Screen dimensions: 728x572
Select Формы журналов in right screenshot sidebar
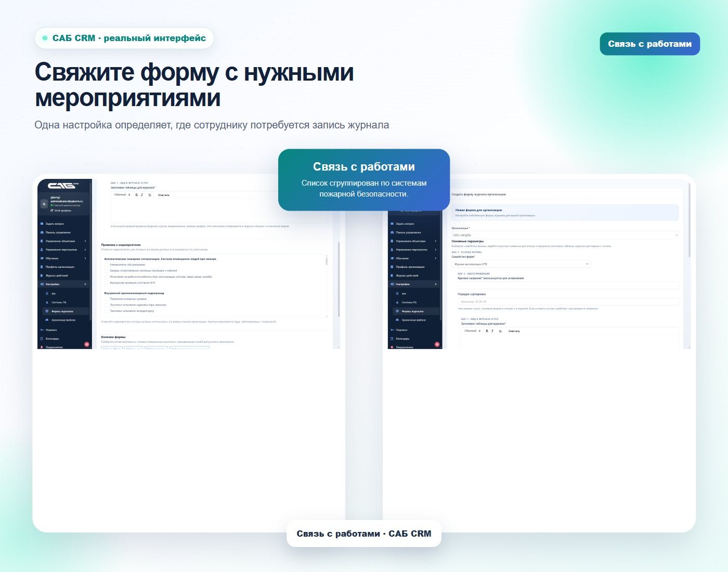[x=417, y=311]
